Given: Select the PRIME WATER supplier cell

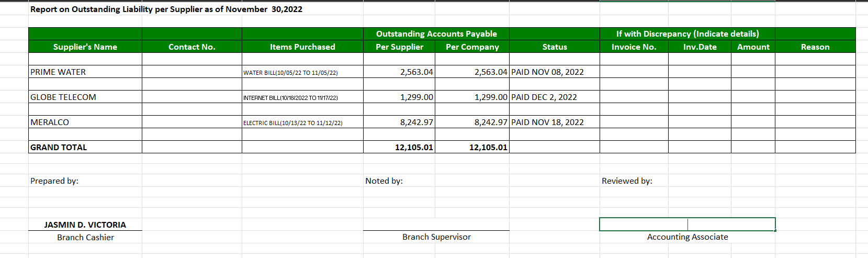Looking at the screenshot, I should (85, 72).
